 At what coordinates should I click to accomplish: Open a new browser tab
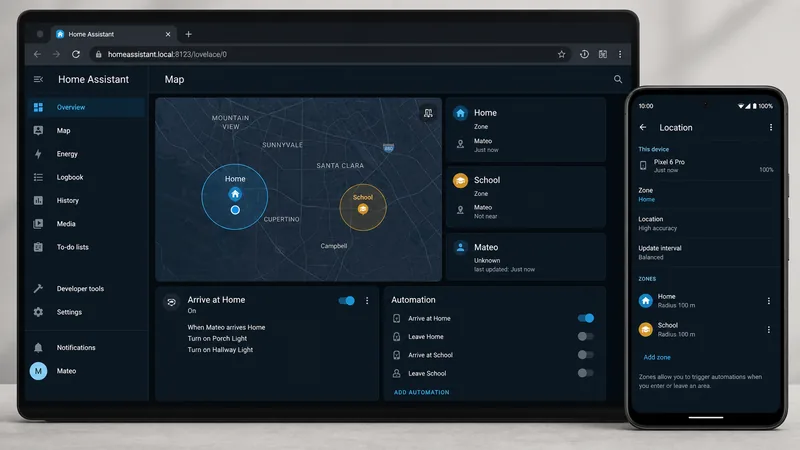188,34
